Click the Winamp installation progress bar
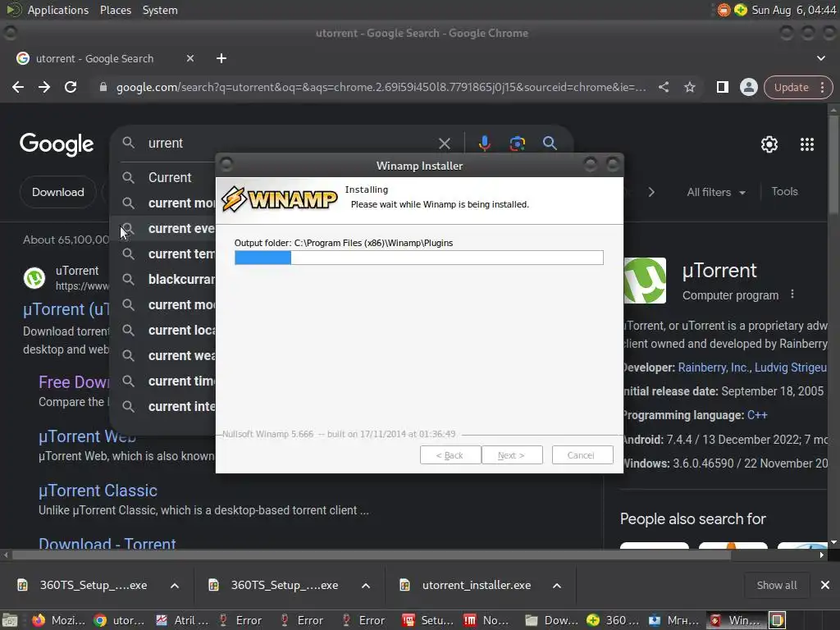Screen dimensions: 840x630 click(x=419, y=258)
